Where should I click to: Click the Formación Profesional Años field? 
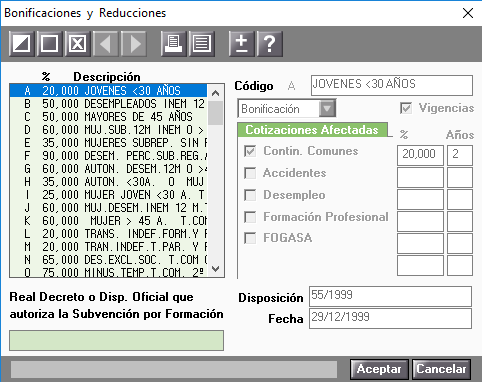pos(460,221)
